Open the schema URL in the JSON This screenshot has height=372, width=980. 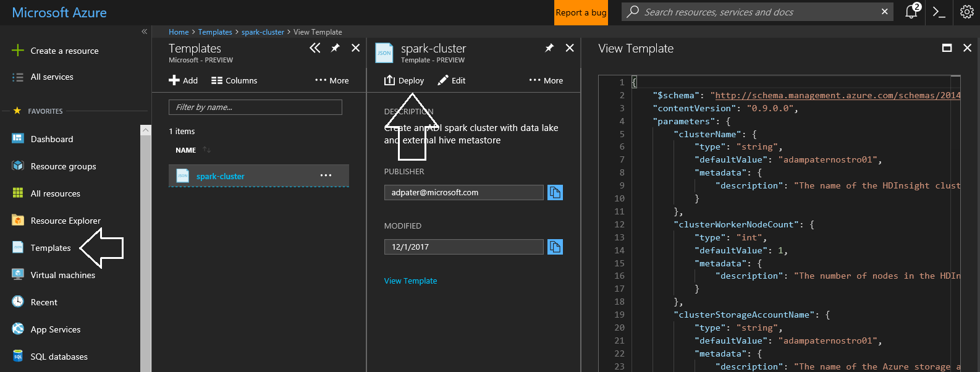(837, 95)
